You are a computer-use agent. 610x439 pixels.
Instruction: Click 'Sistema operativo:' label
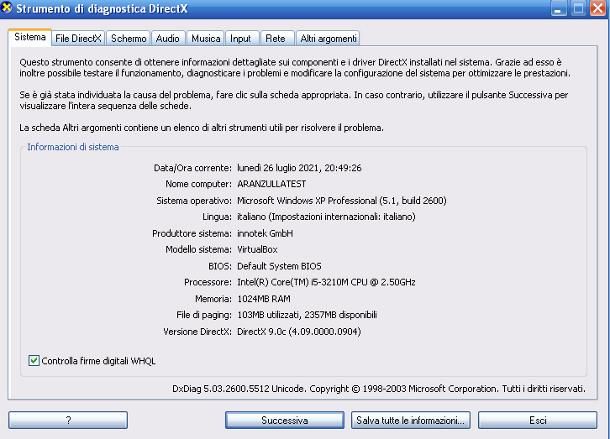tap(194, 200)
